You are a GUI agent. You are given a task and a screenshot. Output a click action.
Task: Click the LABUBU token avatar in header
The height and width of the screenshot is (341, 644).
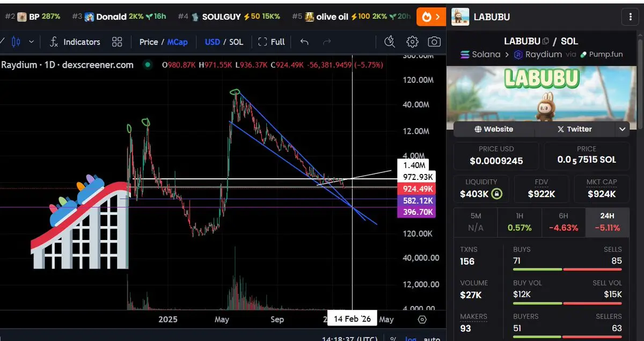460,17
